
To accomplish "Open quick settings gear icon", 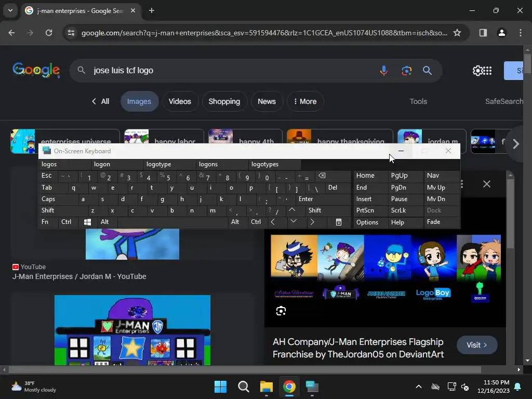I will coord(477,71).
